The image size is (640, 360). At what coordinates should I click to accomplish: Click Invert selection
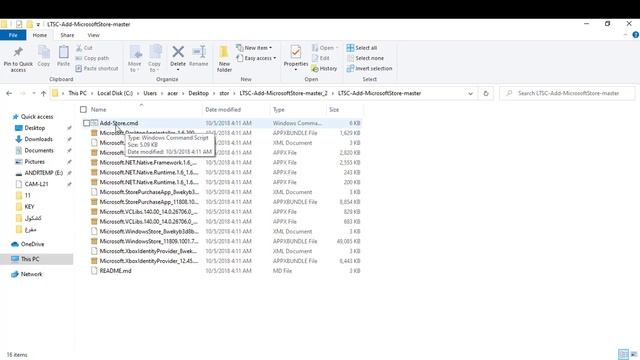click(x=369, y=68)
